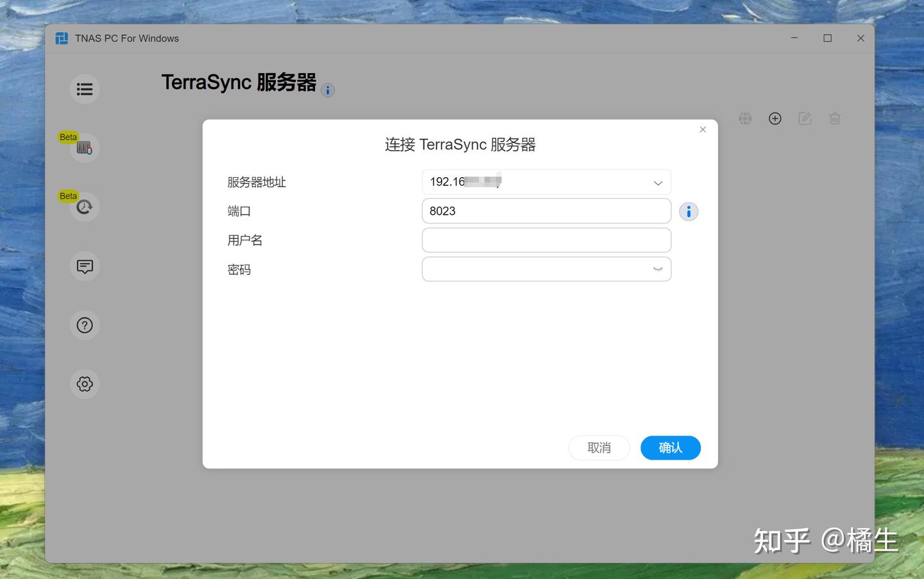The image size is (924, 579).
Task: Open the task list icon in the sidebar
Action: click(85, 89)
